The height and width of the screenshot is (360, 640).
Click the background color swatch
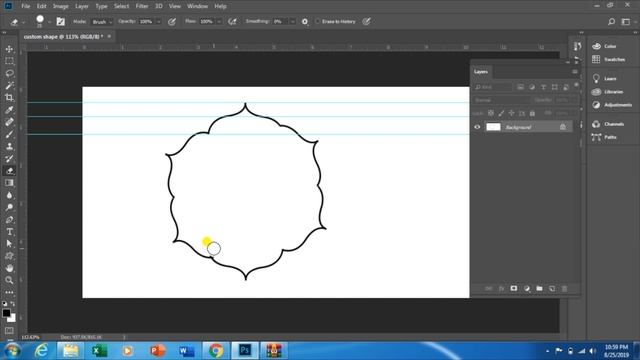tap(12, 318)
